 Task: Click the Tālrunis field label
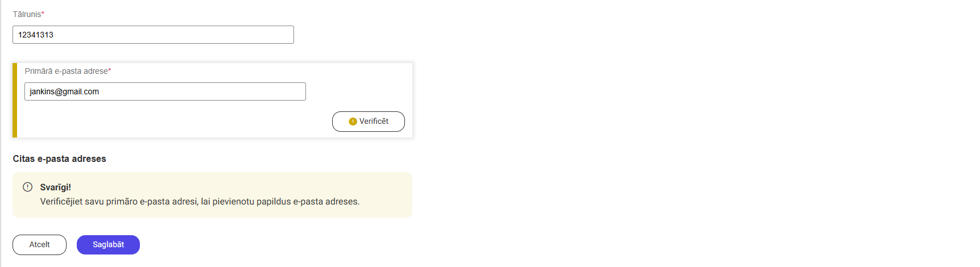tap(27, 14)
